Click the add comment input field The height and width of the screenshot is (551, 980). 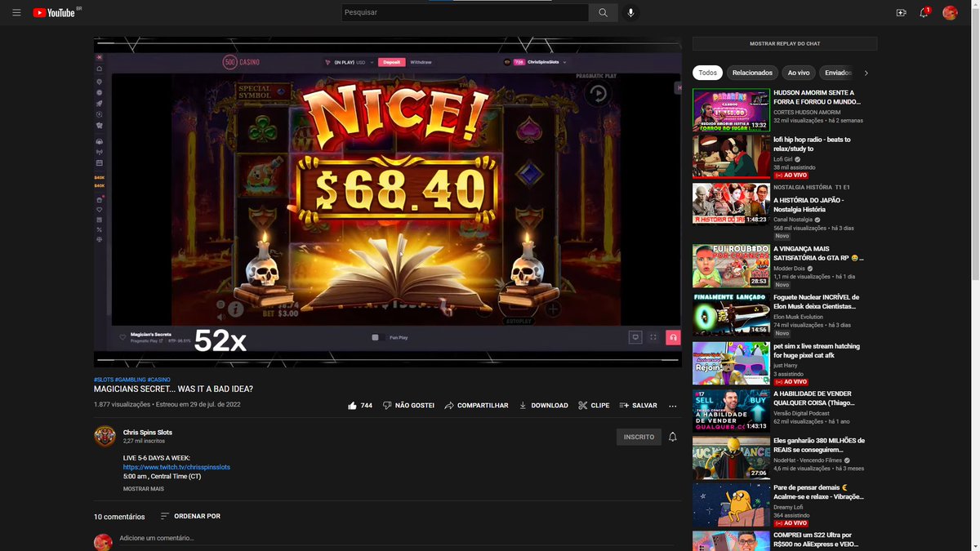point(400,539)
